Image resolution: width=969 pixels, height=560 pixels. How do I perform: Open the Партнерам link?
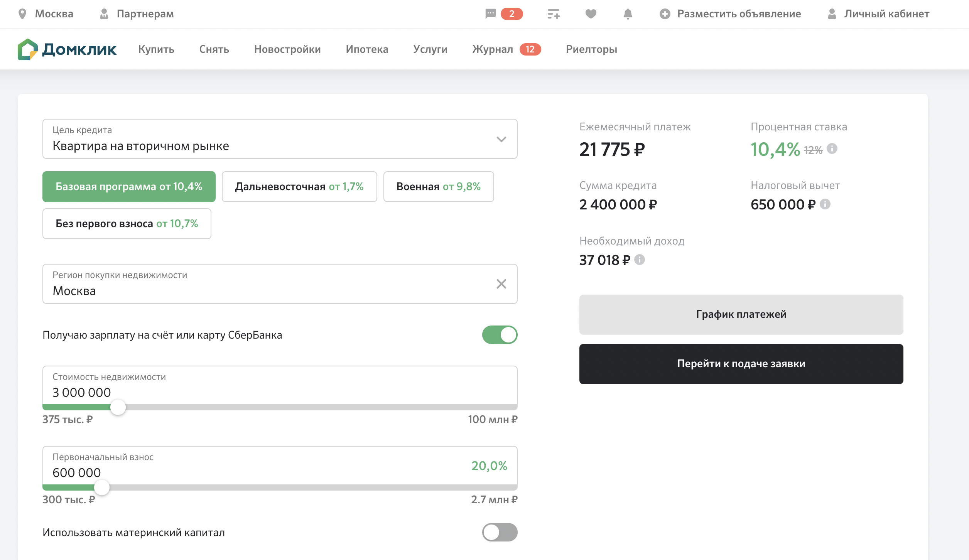coord(145,14)
